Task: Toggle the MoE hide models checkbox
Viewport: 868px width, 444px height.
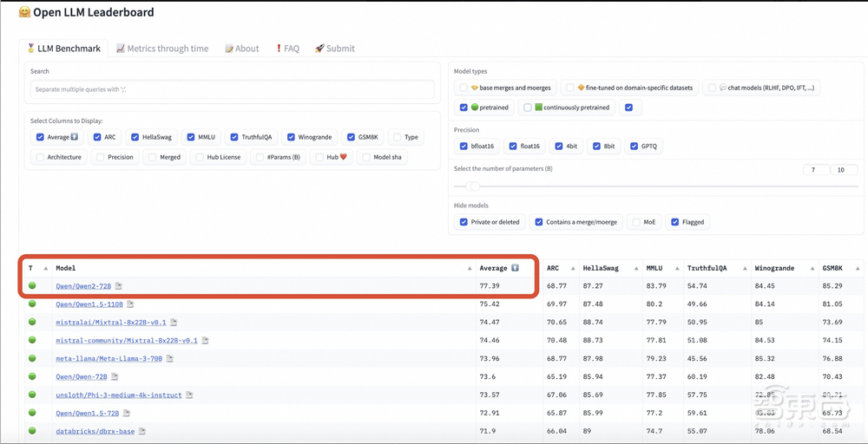Action: click(x=636, y=222)
